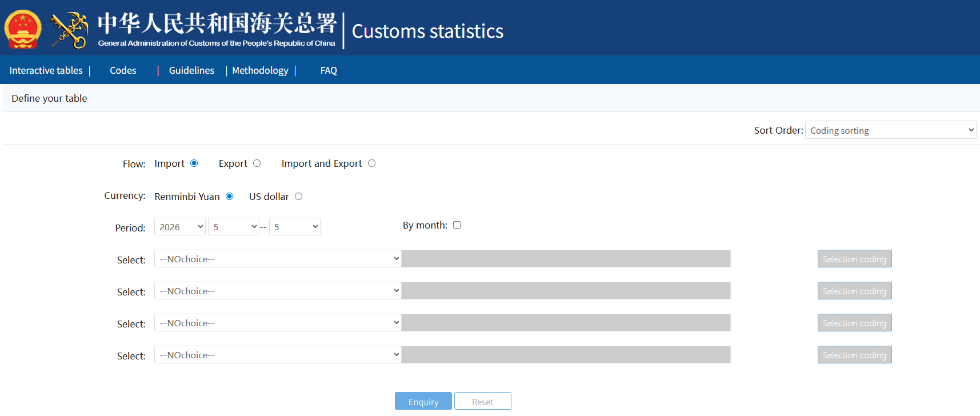Image resolution: width=980 pixels, height=416 pixels.
Task: Click the fourth row's grey code field
Action: pyautogui.click(x=566, y=355)
